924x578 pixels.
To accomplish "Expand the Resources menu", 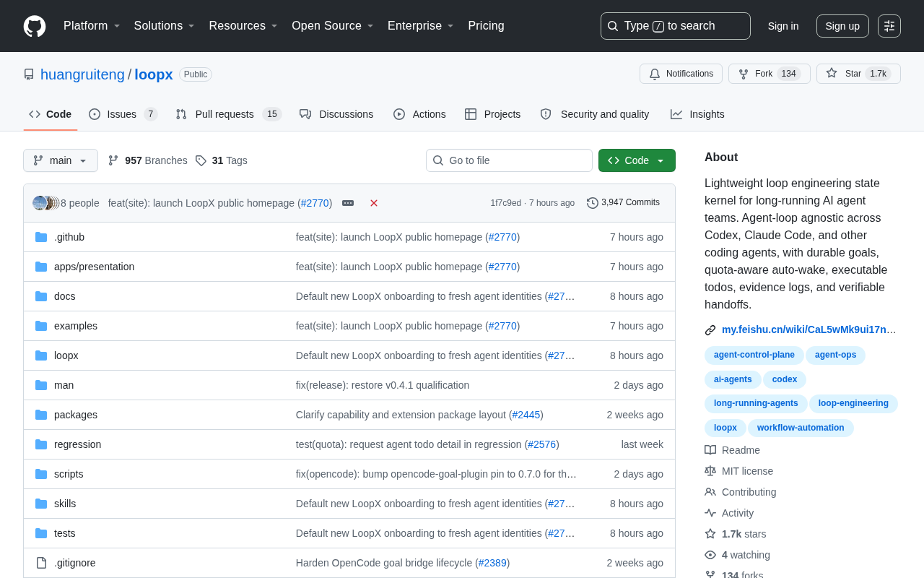I will pyautogui.click(x=243, y=26).
